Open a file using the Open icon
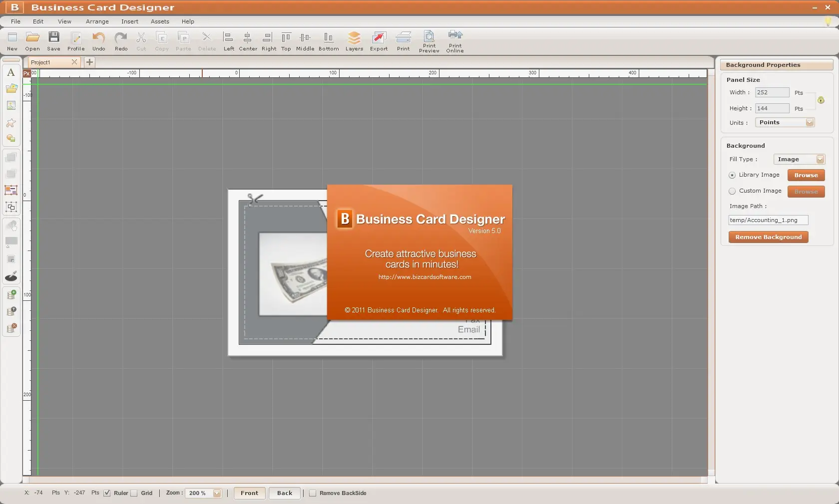 pos(32,41)
